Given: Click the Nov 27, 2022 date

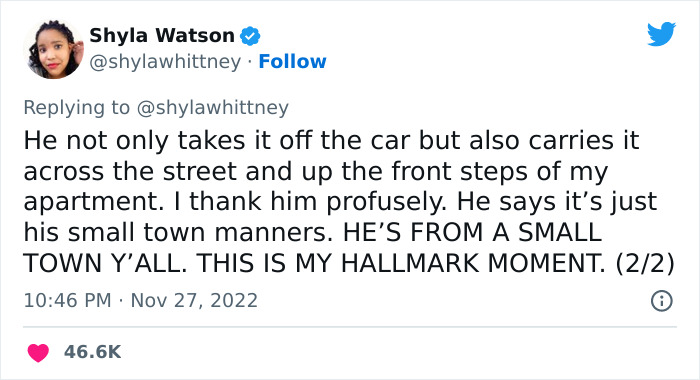Looking at the screenshot, I should (194, 300).
